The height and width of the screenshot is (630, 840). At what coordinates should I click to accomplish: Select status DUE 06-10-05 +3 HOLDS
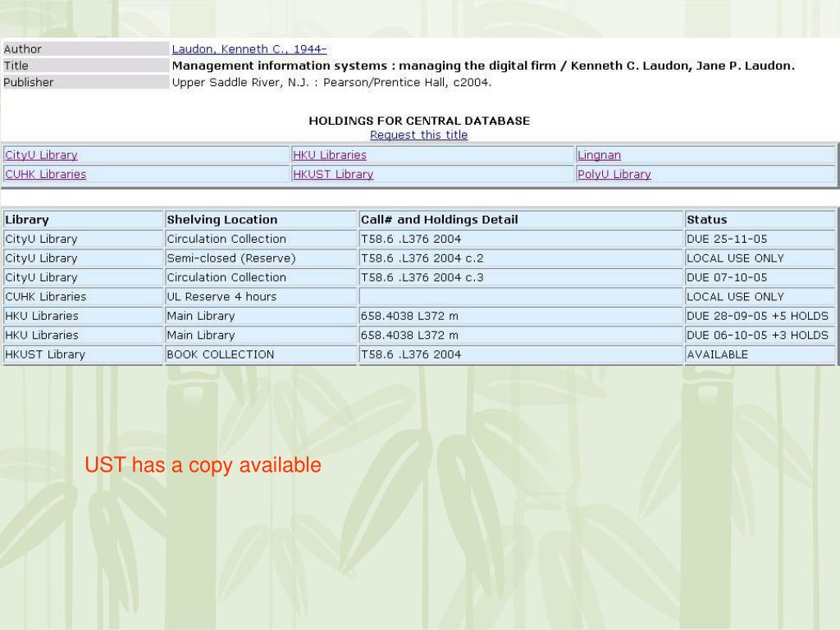pyautogui.click(x=760, y=336)
